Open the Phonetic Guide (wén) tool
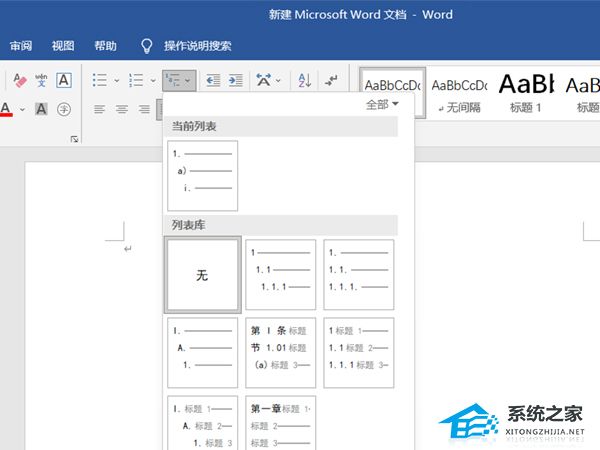The width and height of the screenshot is (600, 450). (x=41, y=80)
